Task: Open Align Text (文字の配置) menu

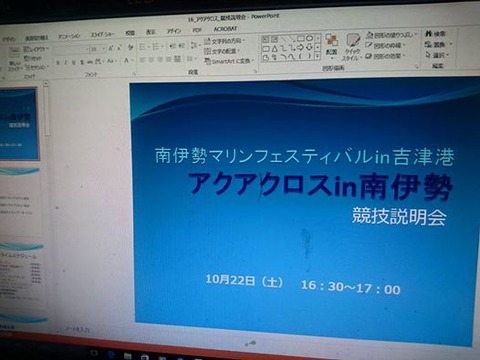Action: click(x=223, y=51)
